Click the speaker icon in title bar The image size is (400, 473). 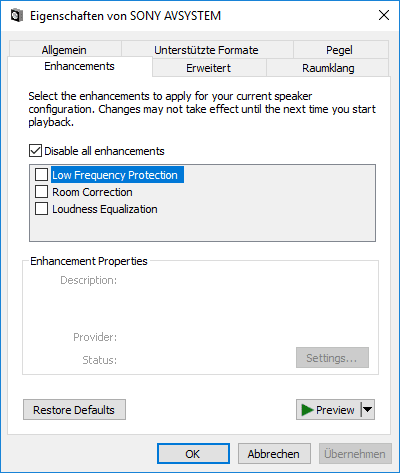[16, 16]
